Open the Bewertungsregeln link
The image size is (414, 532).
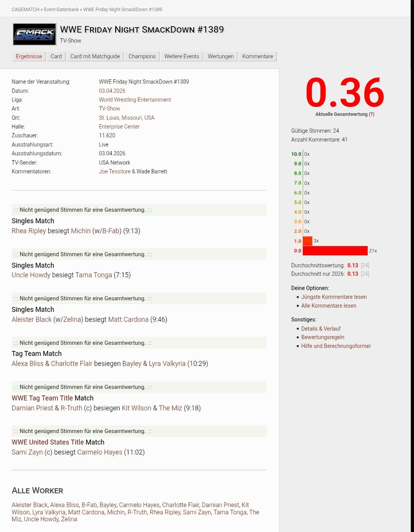(x=323, y=337)
